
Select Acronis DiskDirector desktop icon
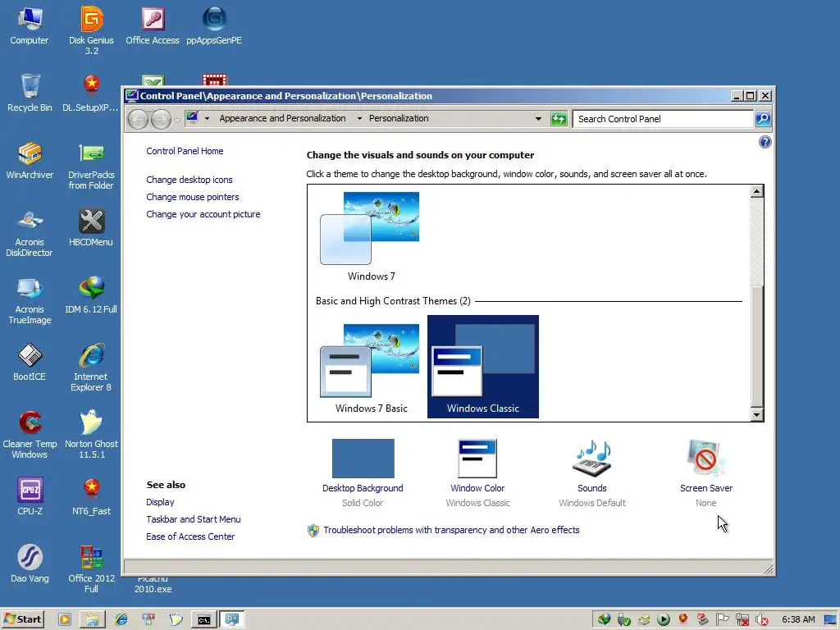(30, 233)
